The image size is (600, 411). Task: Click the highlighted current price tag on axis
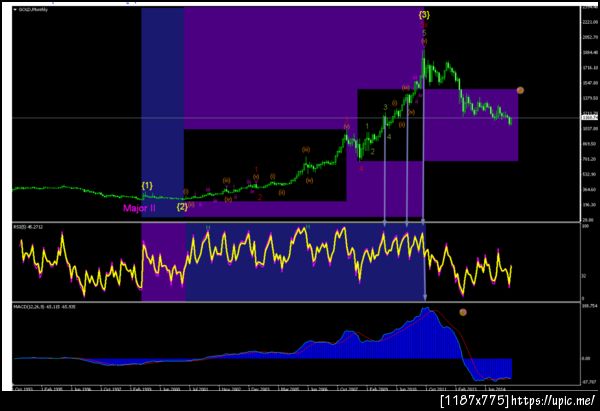[589, 117]
